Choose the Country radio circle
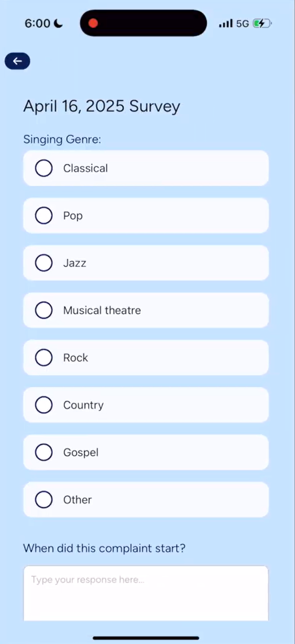 pyautogui.click(x=44, y=405)
